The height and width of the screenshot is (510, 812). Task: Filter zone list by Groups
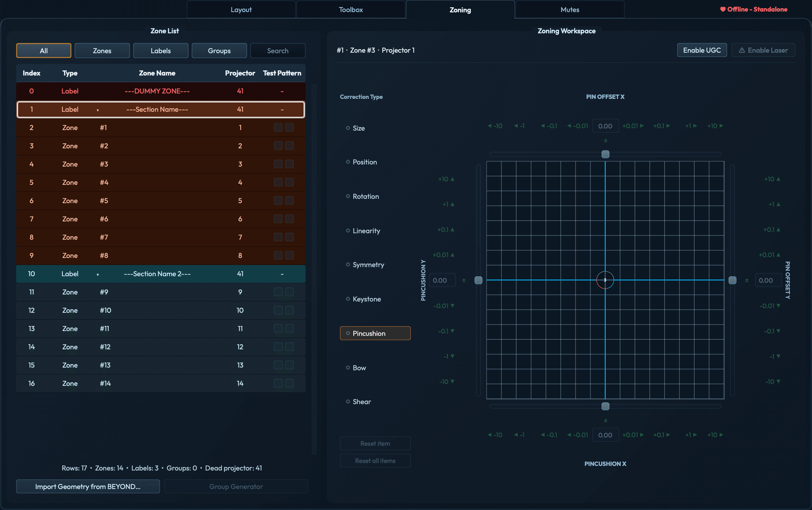(x=219, y=51)
